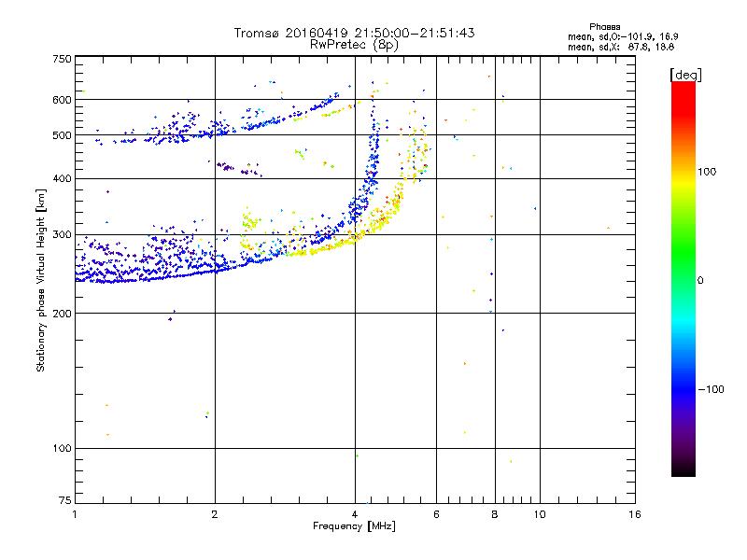Click the 'RwPretec (8p)' subtitle
The height and width of the screenshot is (560, 747).
[x=354, y=45]
